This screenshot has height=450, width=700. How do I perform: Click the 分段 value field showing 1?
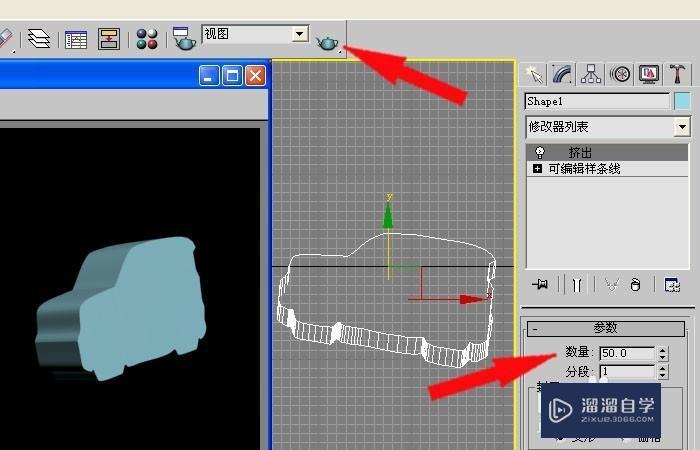point(627,371)
